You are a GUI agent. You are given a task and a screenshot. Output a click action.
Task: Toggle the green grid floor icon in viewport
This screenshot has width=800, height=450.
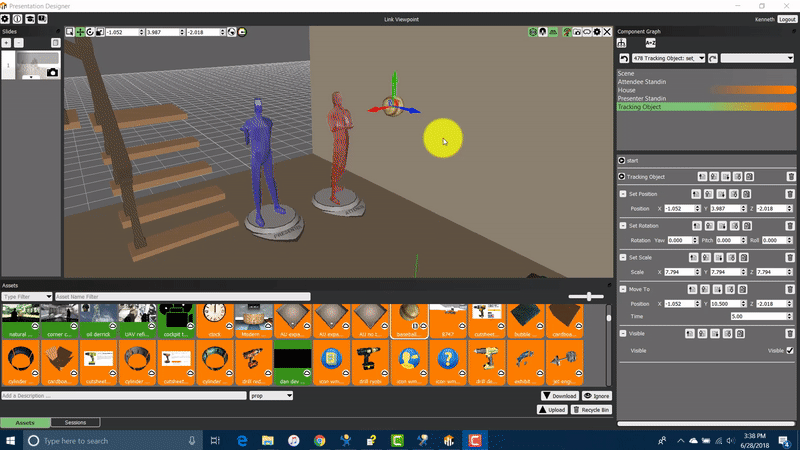pos(553,32)
